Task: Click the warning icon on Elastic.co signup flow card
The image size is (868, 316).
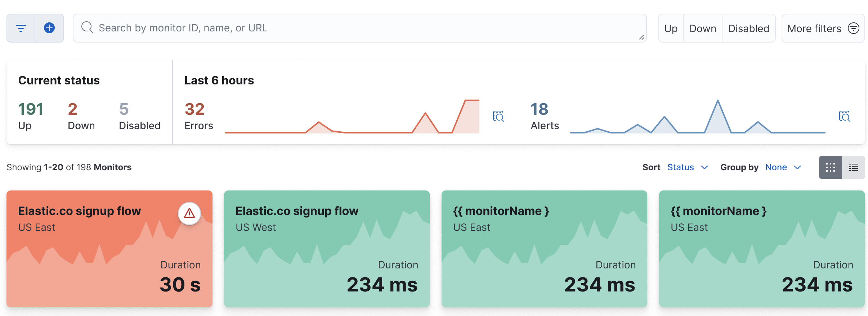Action: tap(190, 214)
